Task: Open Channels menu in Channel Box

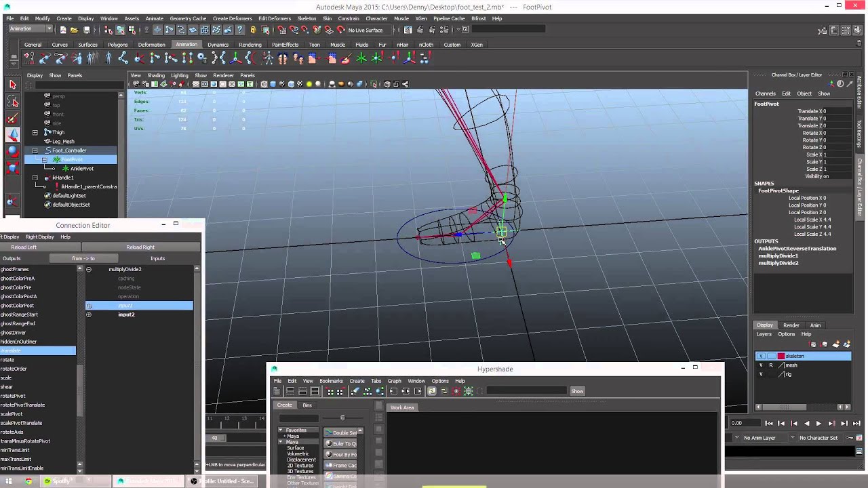Action: [766, 94]
